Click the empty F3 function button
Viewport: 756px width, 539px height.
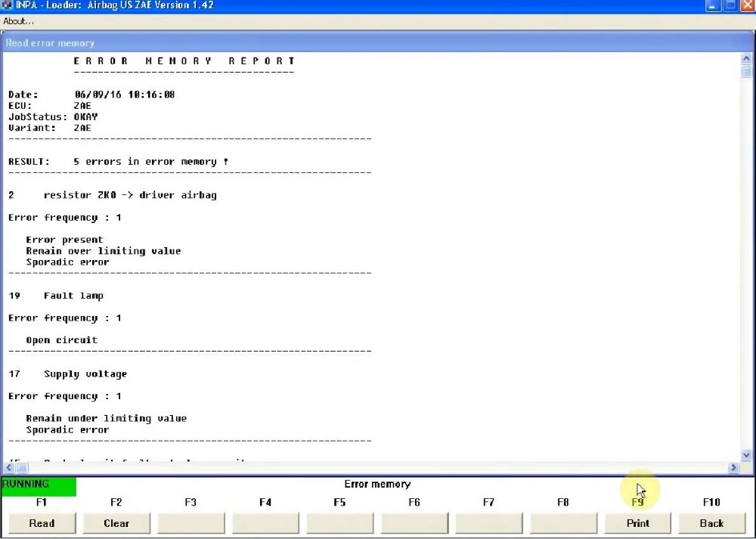191,523
